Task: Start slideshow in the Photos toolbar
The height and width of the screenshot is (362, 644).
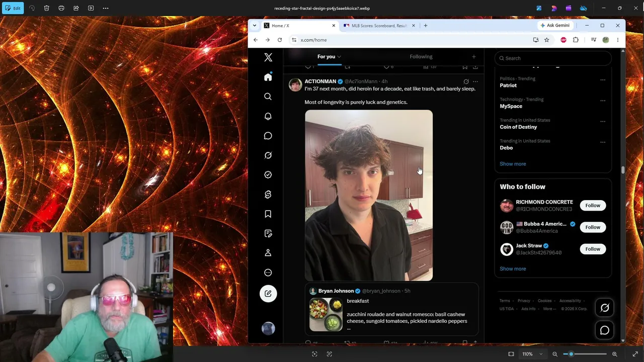Action: [91, 8]
